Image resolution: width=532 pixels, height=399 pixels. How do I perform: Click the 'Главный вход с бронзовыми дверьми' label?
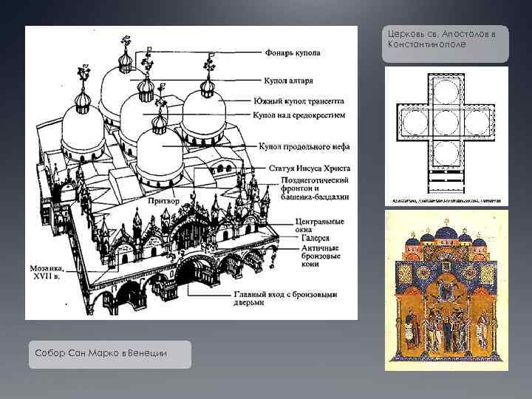(285, 299)
